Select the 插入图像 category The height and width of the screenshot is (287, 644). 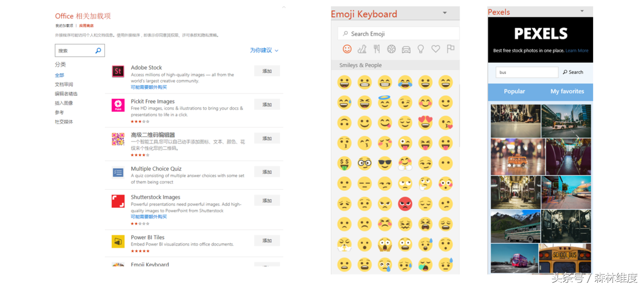(x=64, y=103)
